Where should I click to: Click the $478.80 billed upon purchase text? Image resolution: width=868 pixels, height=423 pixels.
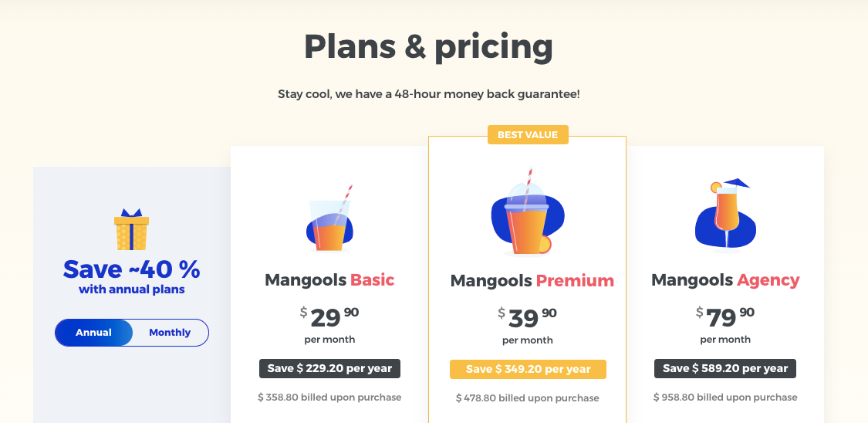coord(528,398)
